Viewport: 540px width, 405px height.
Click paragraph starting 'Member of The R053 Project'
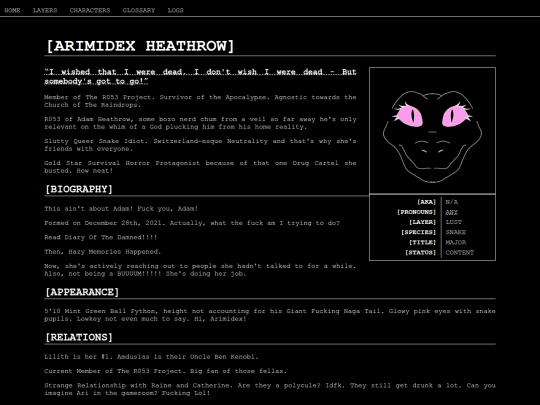(200, 101)
